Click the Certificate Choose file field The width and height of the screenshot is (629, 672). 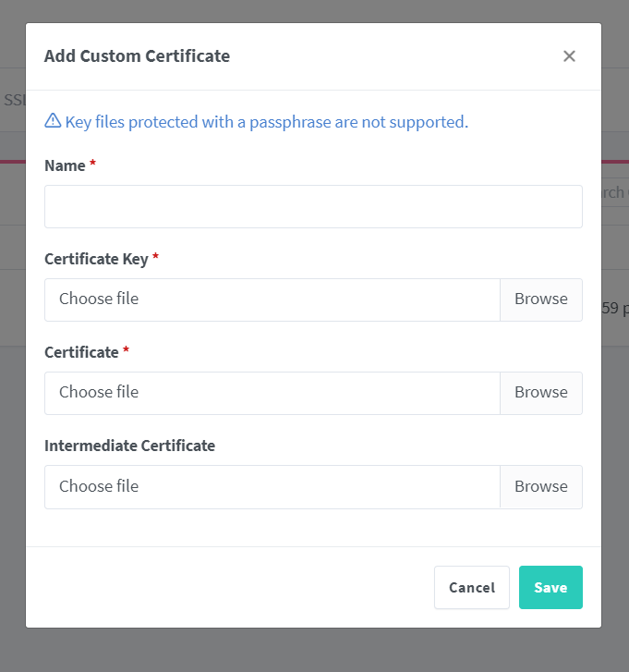pos(272,393)
